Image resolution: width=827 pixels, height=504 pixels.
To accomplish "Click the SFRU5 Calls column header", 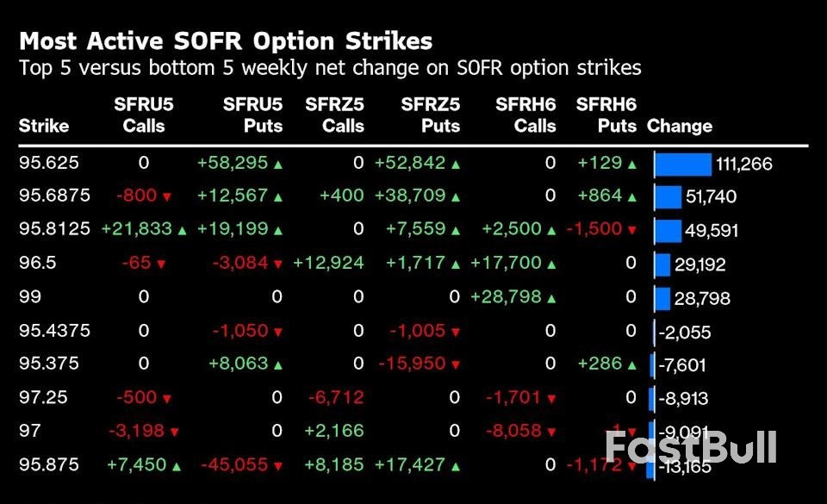I will click(144, 115).
